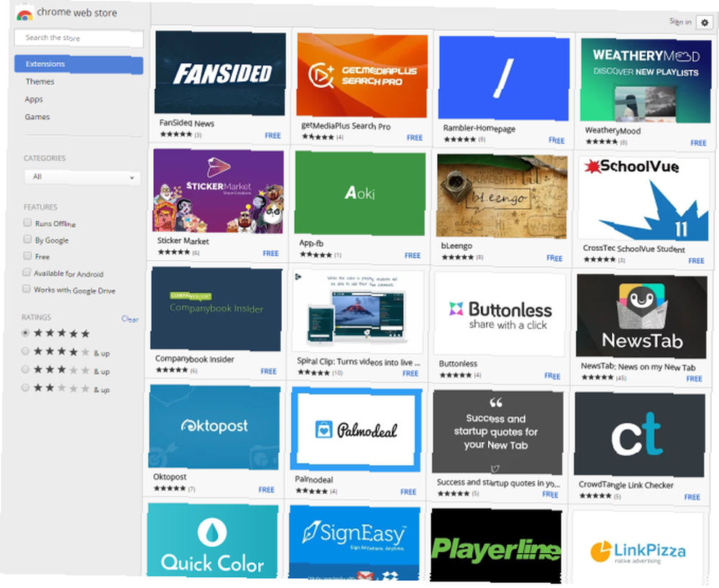
Task: Enable the Runs Offline checkbox
Action: (x=27, y=223)
